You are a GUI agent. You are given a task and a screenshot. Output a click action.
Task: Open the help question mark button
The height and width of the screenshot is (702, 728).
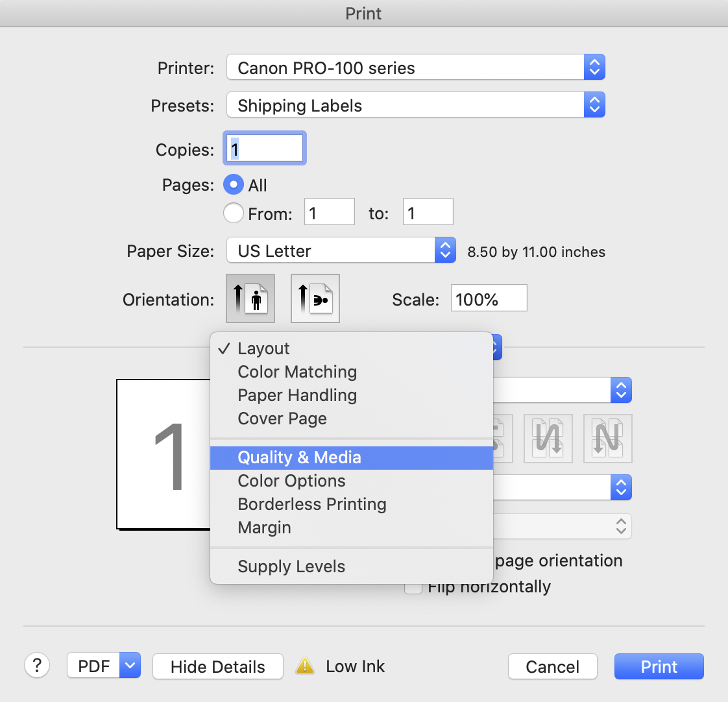coord(37,666)
